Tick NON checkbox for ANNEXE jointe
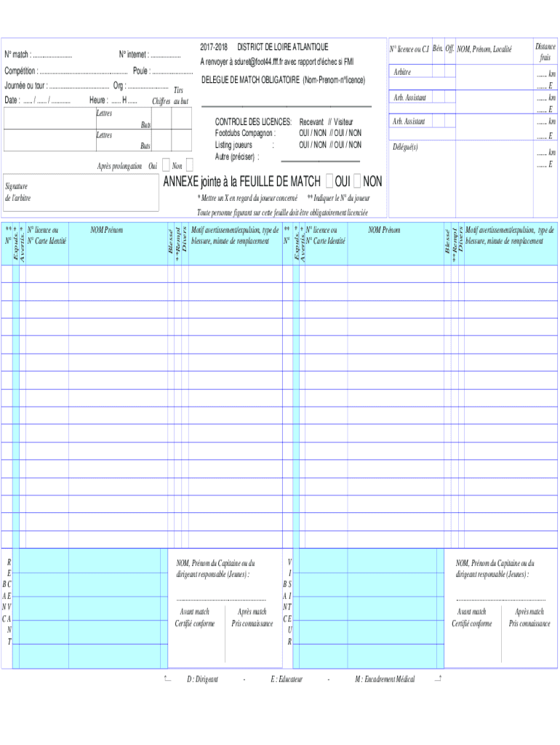 tap(357, 181)
